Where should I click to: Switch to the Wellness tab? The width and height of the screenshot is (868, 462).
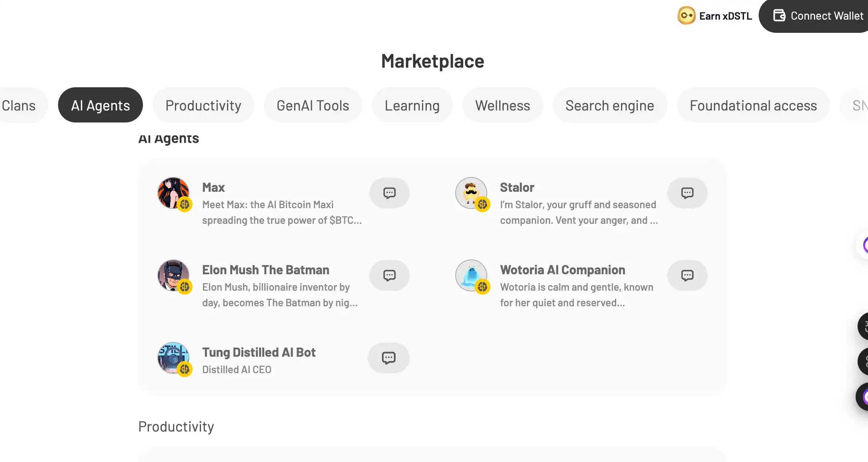pos(502,105)
